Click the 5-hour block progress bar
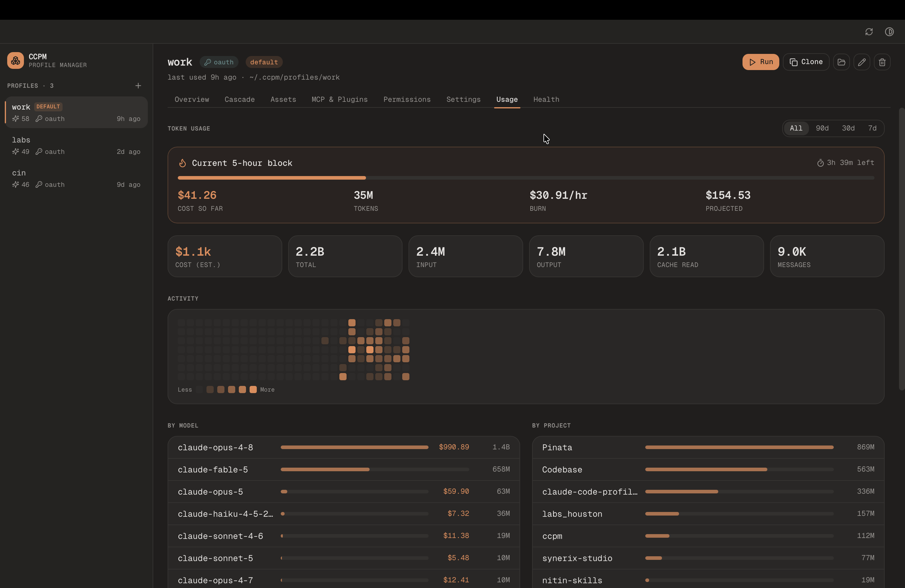 (526, 178)
